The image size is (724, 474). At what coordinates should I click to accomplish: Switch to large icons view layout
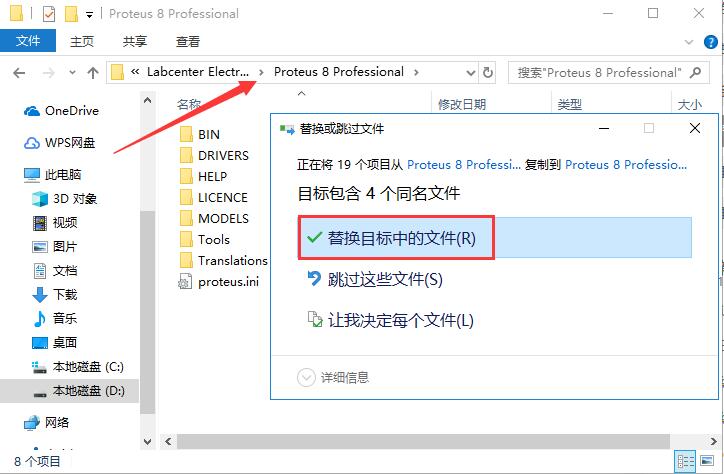pos(707,461)
